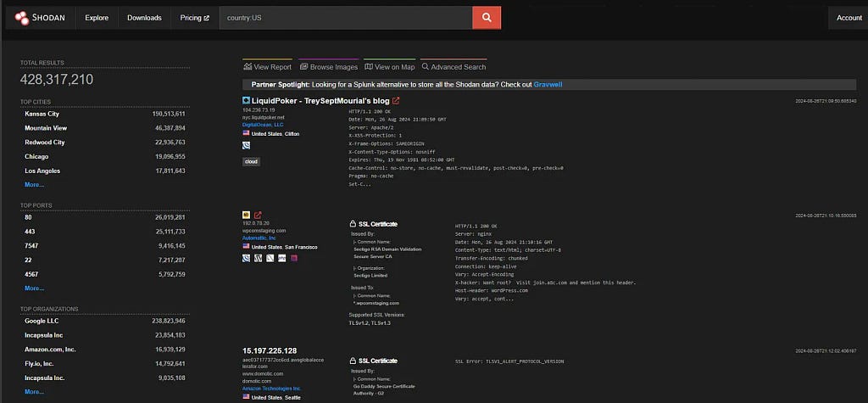Viewport: 868px width, 403px height.
Task: Open Browse Images tab
Action: [x=329, y=66]
